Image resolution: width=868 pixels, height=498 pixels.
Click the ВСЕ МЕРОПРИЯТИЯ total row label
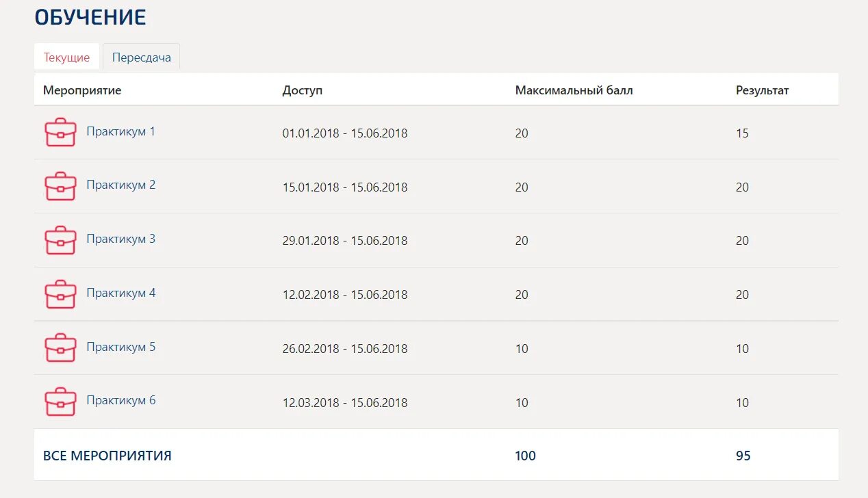pyautogui.click(x=107, y=456)
